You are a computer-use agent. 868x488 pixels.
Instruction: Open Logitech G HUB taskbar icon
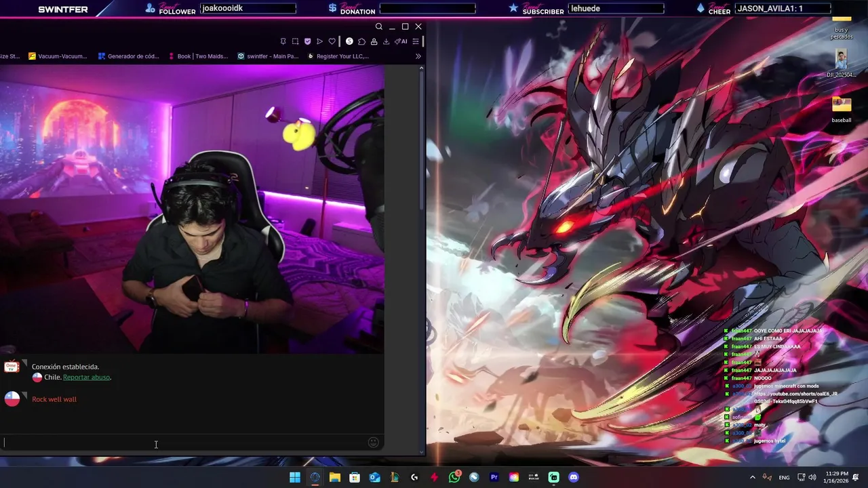414,477
